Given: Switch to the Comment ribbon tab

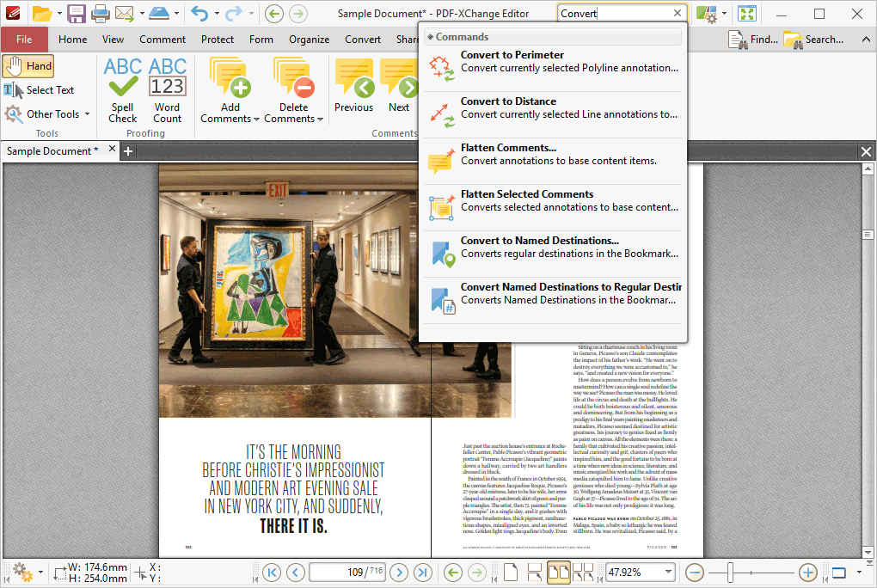Looking at the screenshot, I should 163,40.
